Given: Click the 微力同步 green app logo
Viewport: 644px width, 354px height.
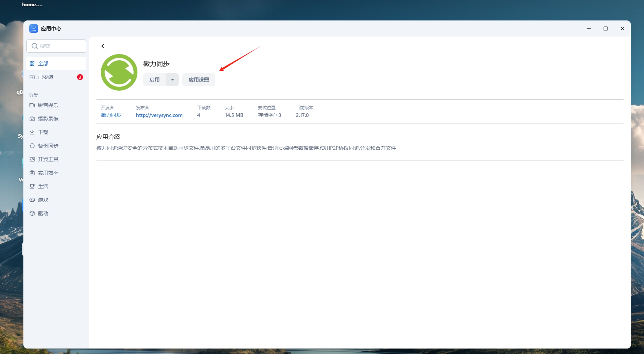Looking at the screenshot, I should tap(119, 72).
